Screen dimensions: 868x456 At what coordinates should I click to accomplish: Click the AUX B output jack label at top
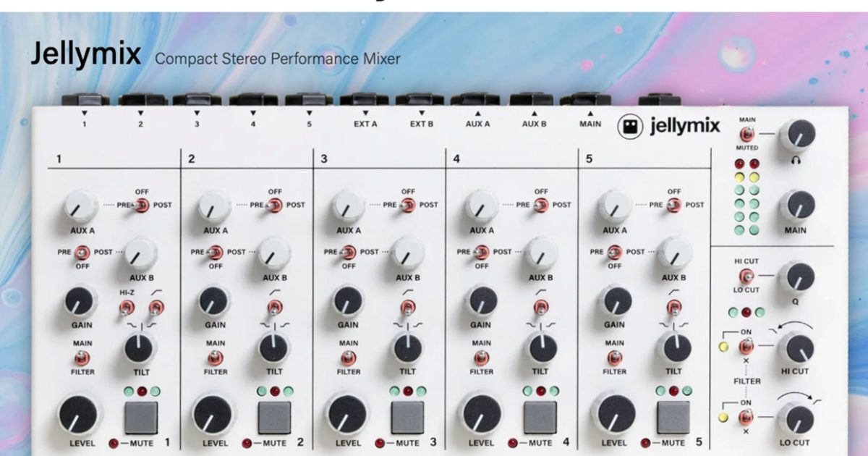point(534,124)
